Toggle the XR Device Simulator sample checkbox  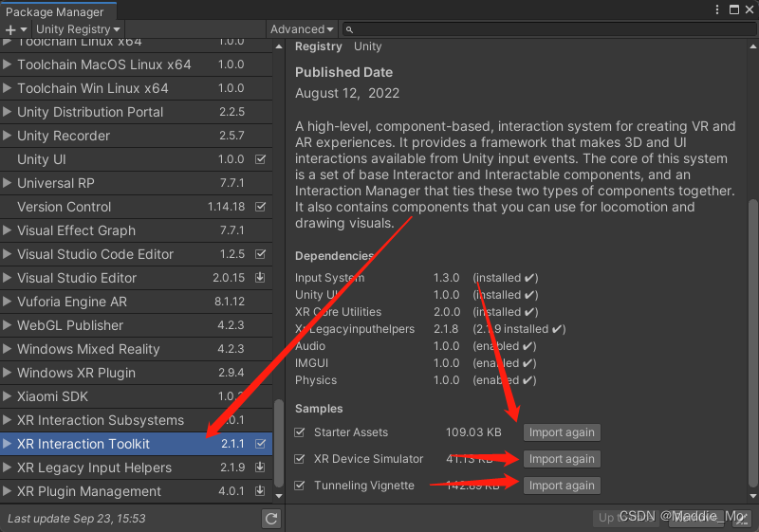pos(300,458)
